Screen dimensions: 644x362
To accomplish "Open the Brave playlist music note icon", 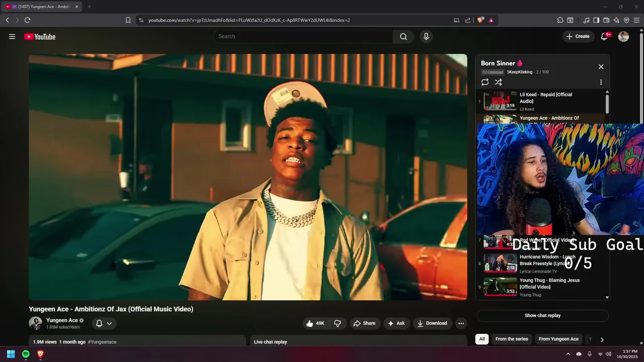I will (x=586, y=20).
